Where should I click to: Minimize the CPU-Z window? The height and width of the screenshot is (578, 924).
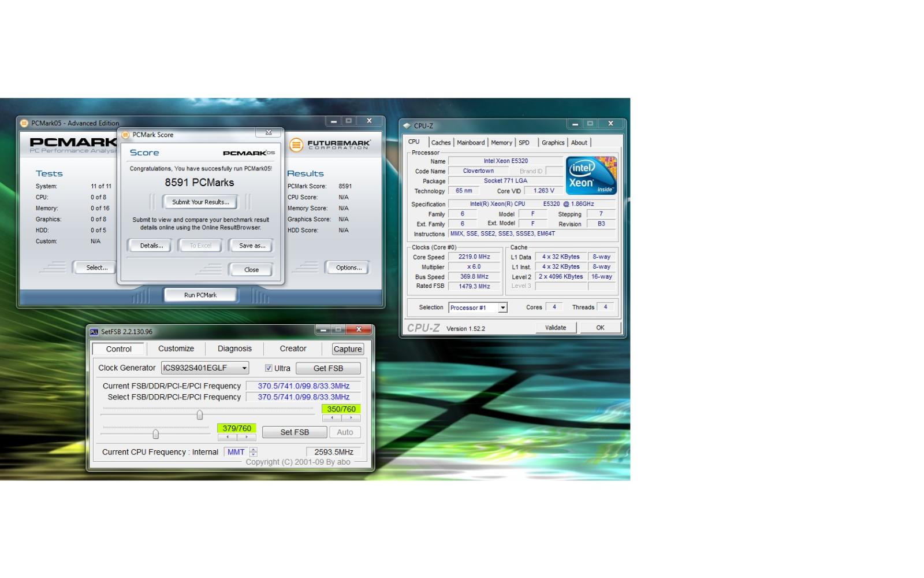(x=575, y=124)
